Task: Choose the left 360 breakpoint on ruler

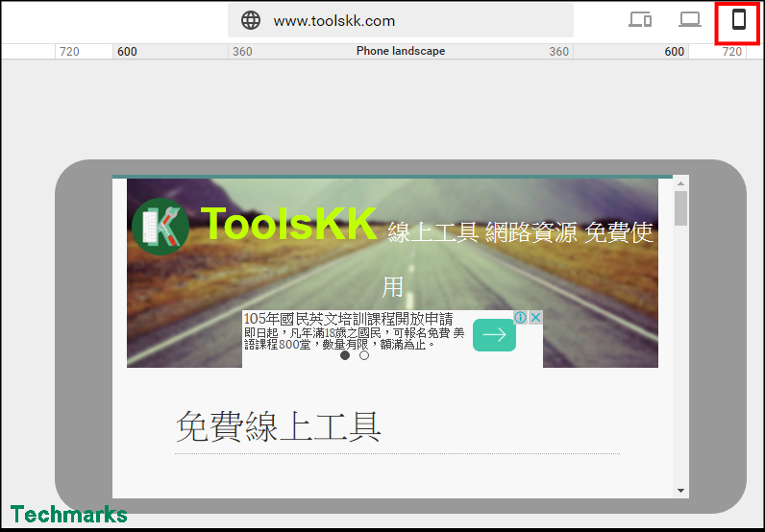Action: coord(242,52)
